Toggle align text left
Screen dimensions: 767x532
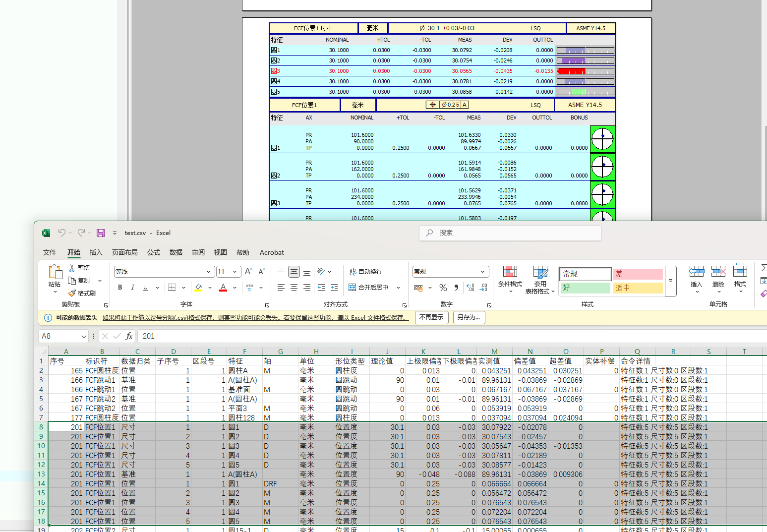click(x=281, y=288)
